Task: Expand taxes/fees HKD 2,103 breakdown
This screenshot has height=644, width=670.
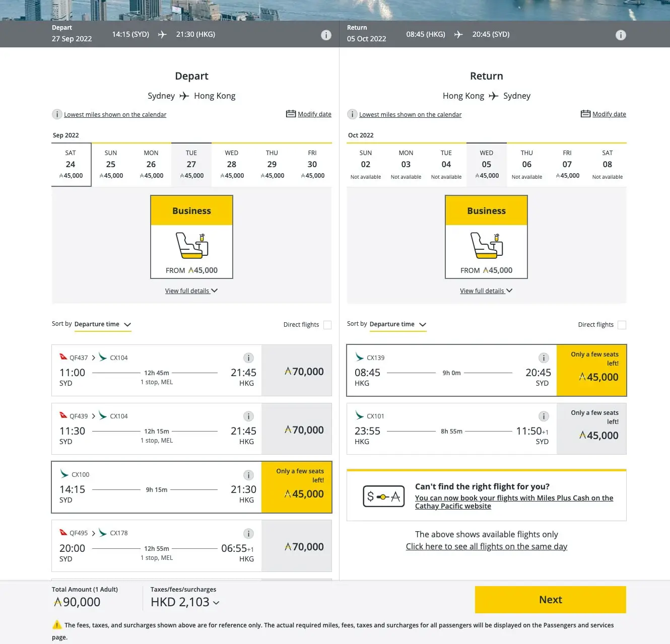Action: coord(185,602)
